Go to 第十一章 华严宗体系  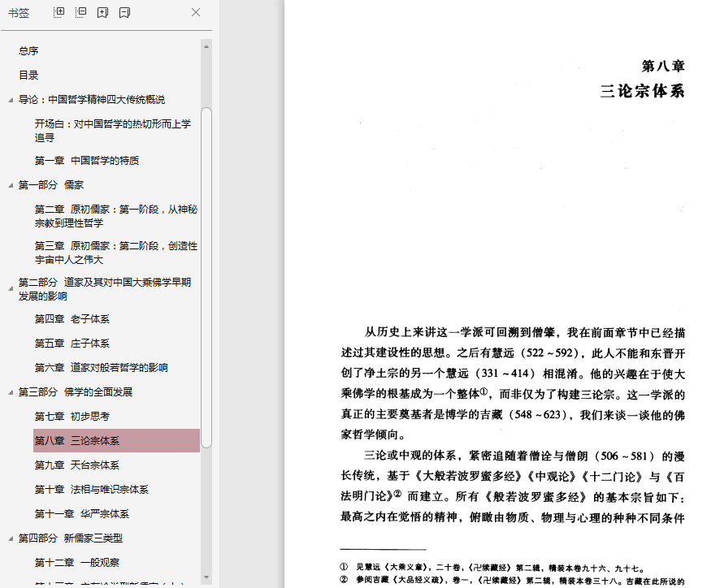pos(82,513)
